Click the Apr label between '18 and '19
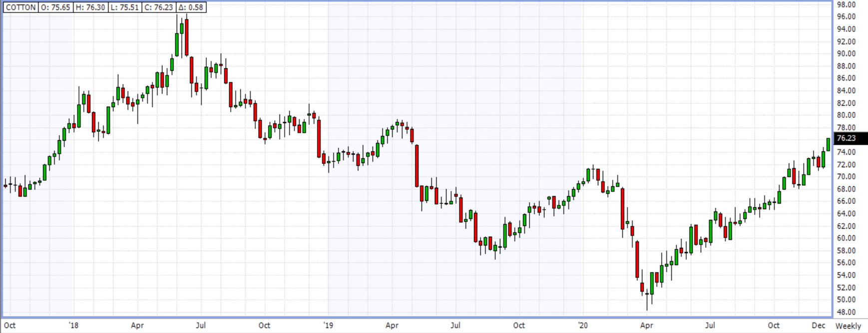The width and height of the screenshot is (868, 333). point(137,326)
